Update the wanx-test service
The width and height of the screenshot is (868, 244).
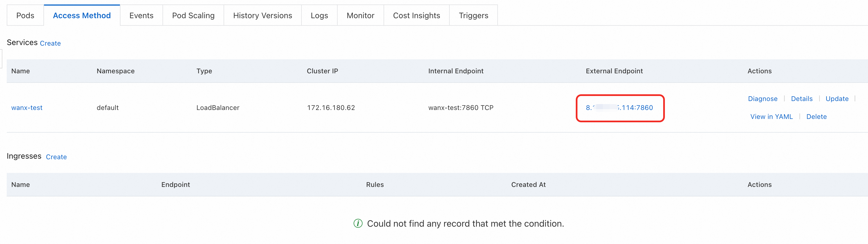coord(837,98)
